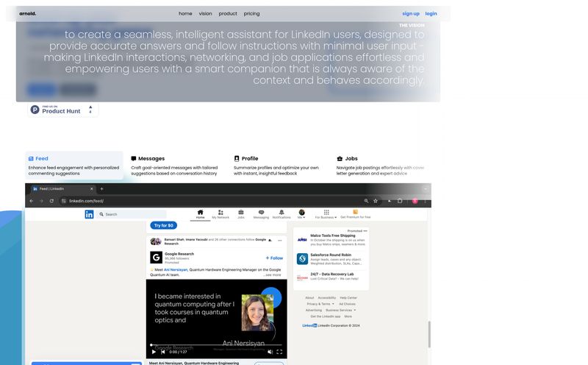588x365 pixels.
Task: Open the Promoted ads options menu
Action: [x=365, y=231]
